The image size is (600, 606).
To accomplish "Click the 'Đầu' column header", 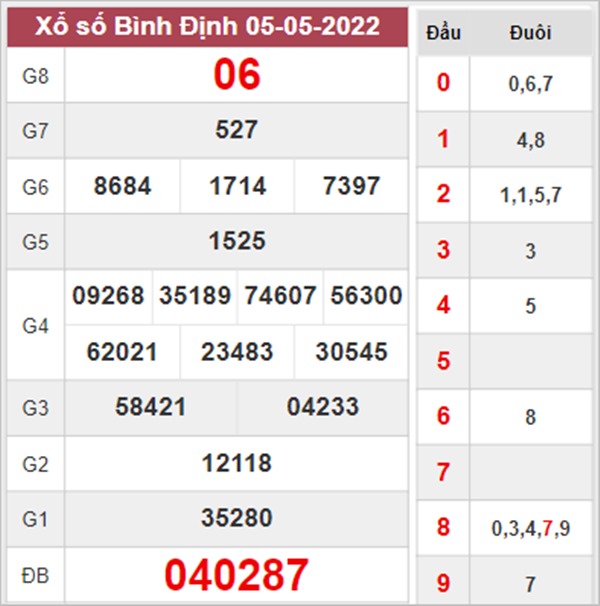I will (x=443, y=33).
